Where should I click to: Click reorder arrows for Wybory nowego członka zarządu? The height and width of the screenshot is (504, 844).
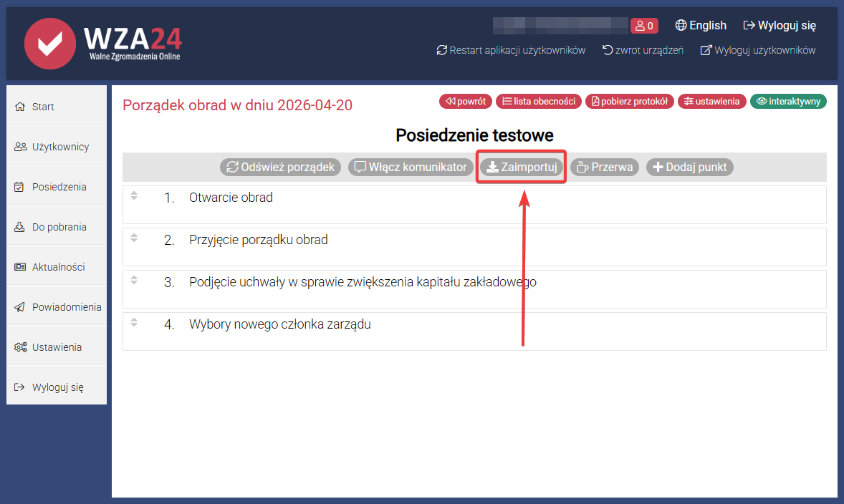[x=134, y=321]
